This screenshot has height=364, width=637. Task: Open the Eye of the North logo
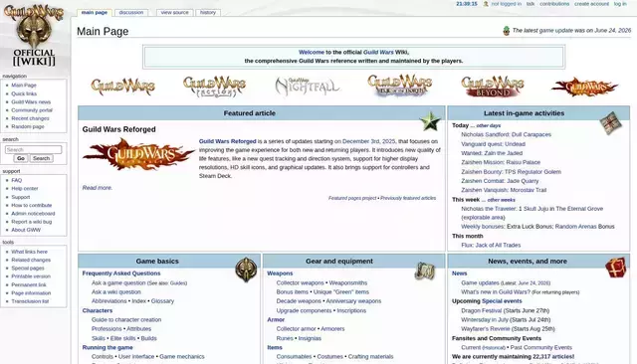(400, 86)
